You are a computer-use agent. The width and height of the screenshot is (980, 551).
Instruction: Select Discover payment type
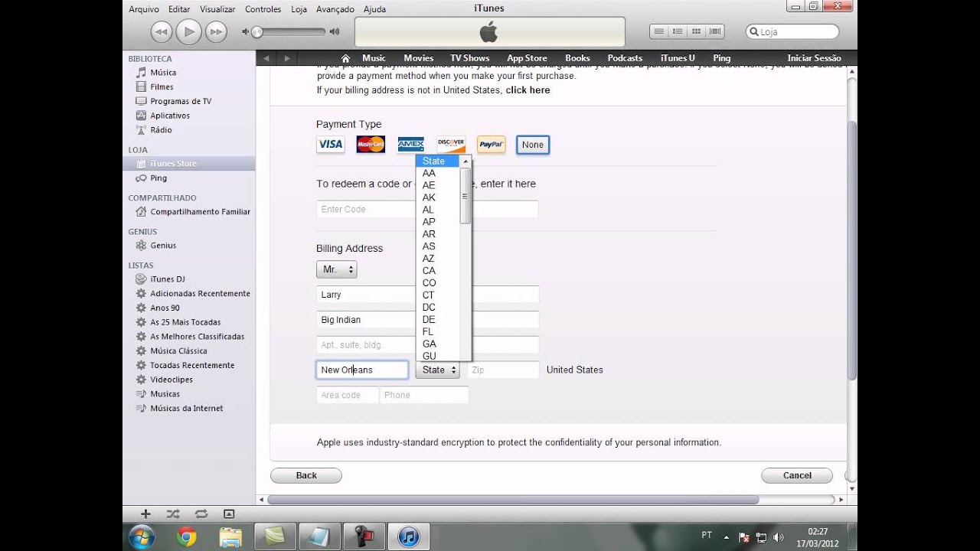[451, 144]
